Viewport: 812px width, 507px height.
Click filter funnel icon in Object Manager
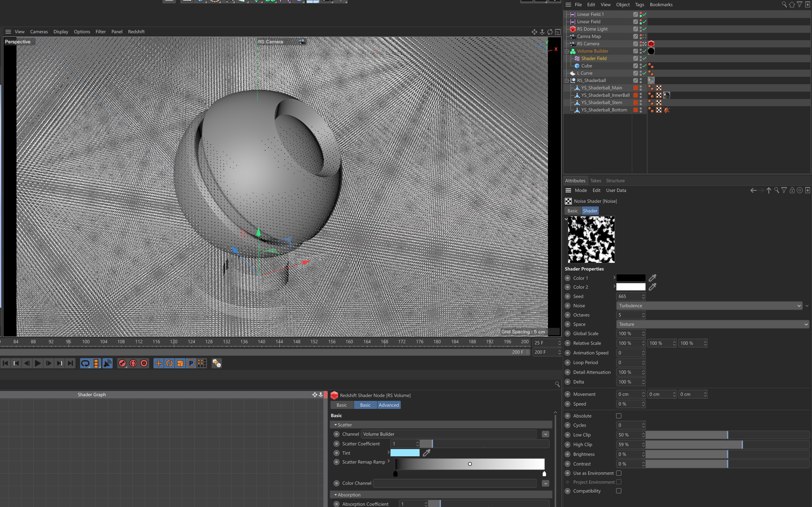800,4
